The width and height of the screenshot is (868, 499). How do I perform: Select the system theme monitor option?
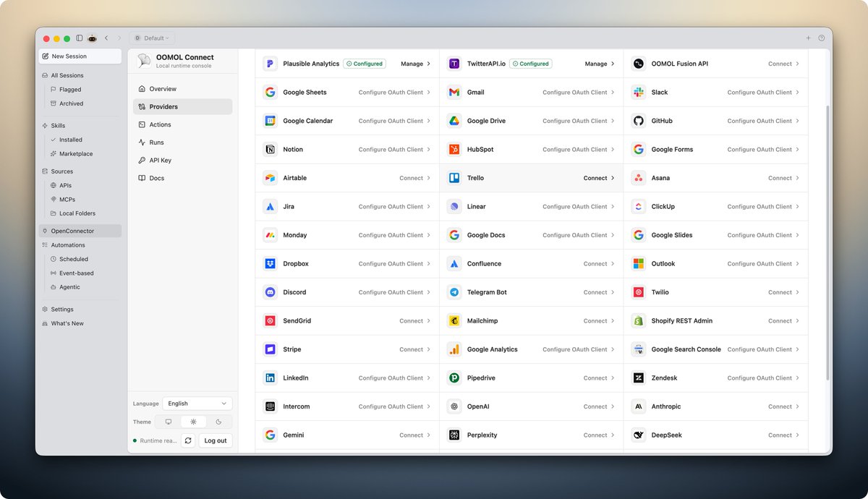(x=169, y=422)
